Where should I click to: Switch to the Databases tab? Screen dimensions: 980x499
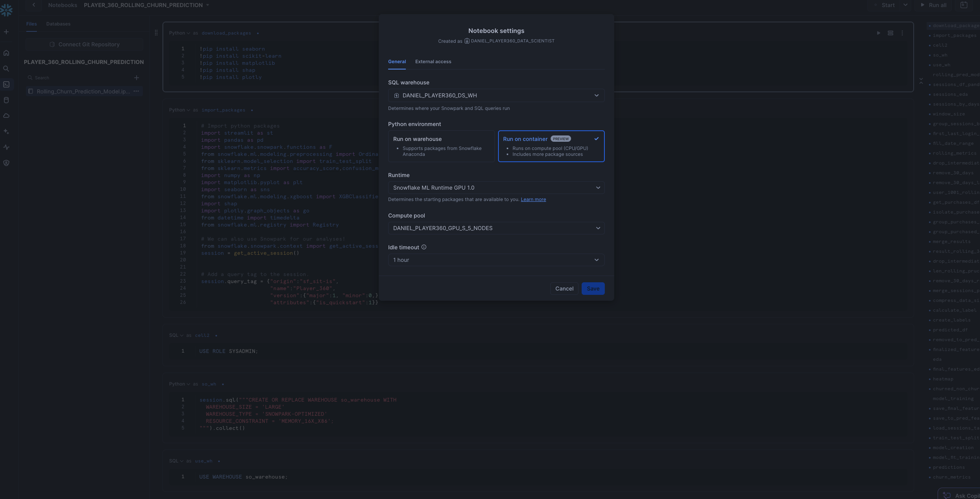(x=58, y=24)
